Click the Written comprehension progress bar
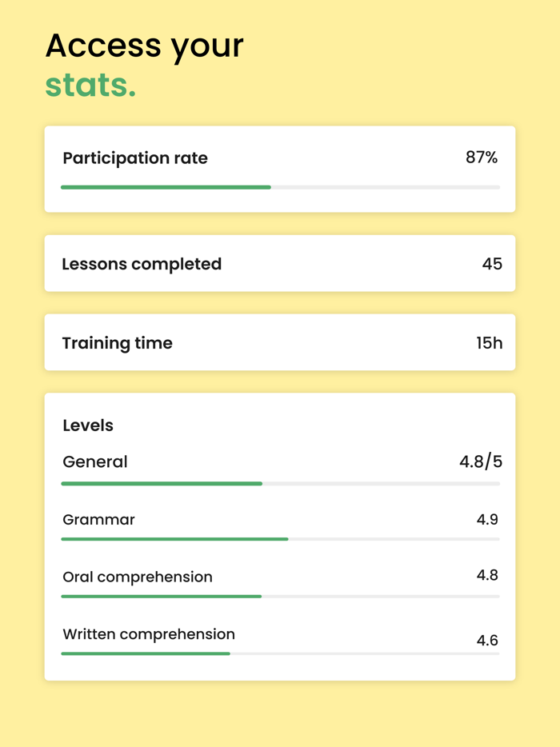Screen dimensions: 560x747 [x=280, y=654]
